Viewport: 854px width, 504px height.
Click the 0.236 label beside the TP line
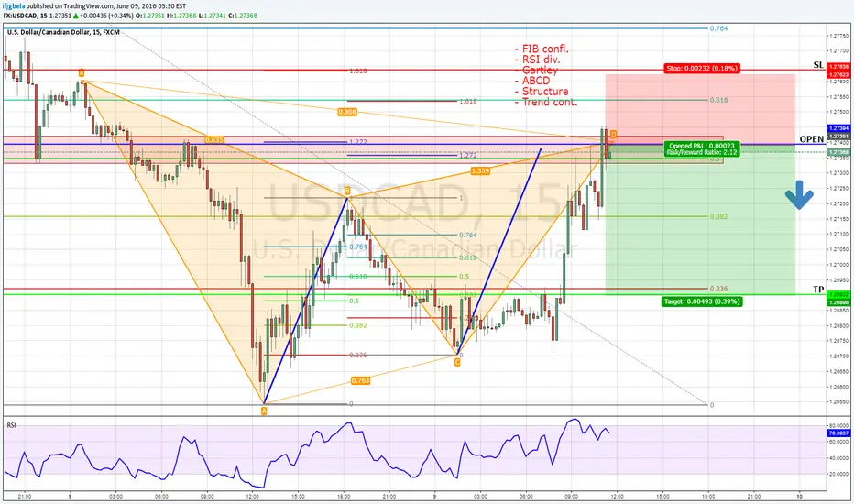[x=718, y=289]
